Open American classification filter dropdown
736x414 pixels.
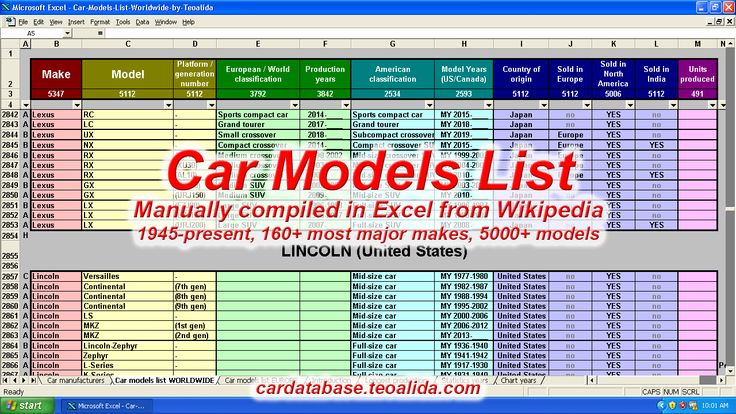429,105
